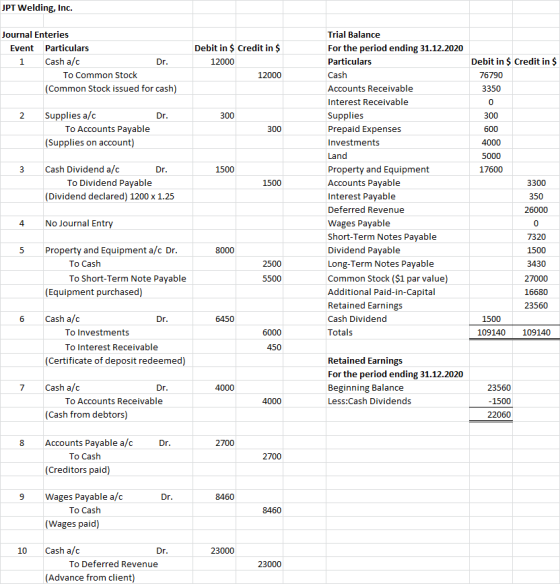Screen dimensions: 560x584
Task: Click the No Journal Entry cell
Action: click(x=79, y=223)
